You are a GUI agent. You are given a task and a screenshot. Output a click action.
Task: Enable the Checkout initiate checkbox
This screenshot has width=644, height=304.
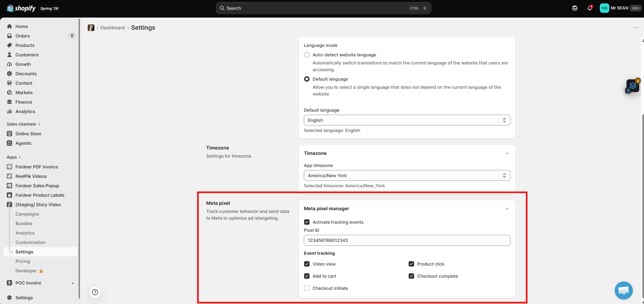(x=307, y=288)
